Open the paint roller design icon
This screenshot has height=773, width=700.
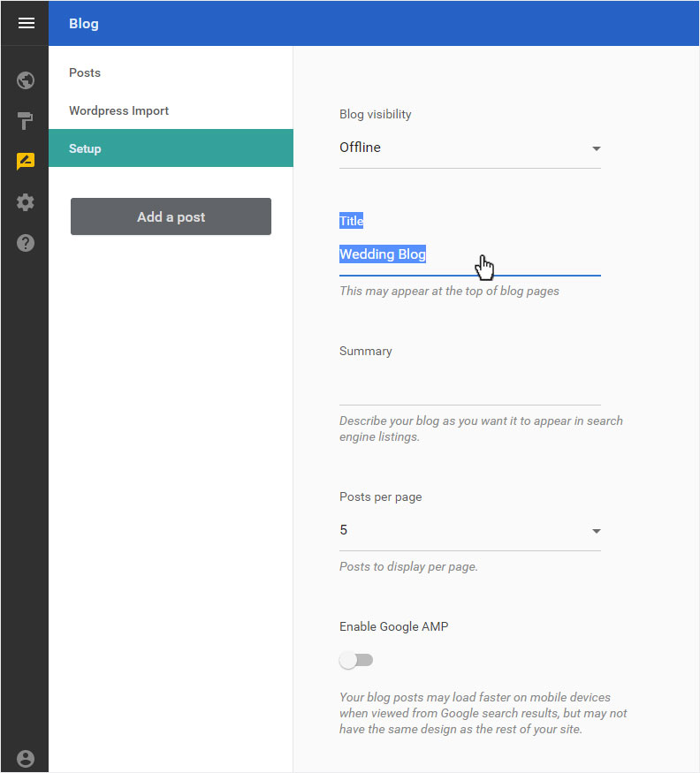25,121
